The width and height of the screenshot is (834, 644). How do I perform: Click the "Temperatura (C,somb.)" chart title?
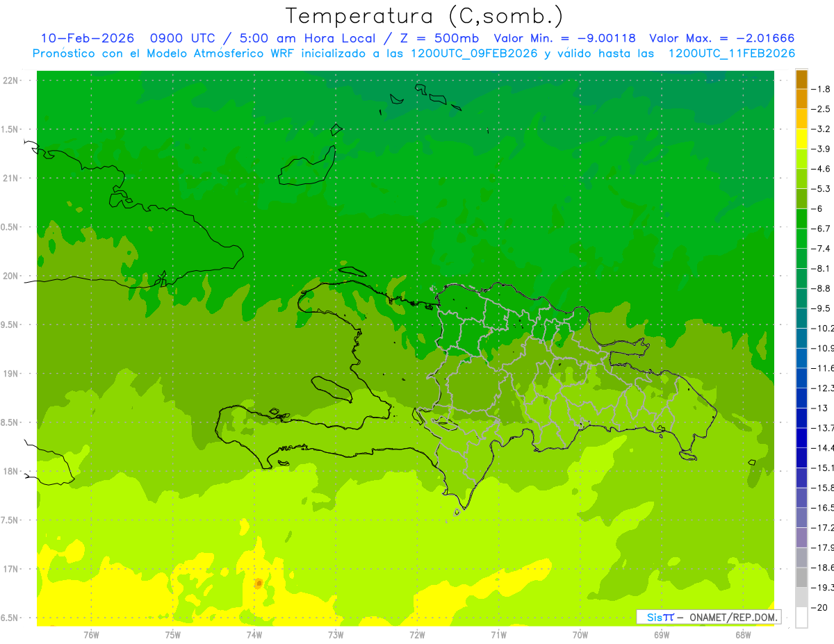pos(425,16)
